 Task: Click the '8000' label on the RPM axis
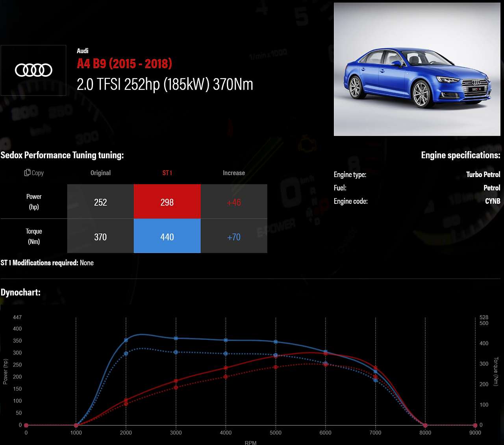(x=425, y=433)
